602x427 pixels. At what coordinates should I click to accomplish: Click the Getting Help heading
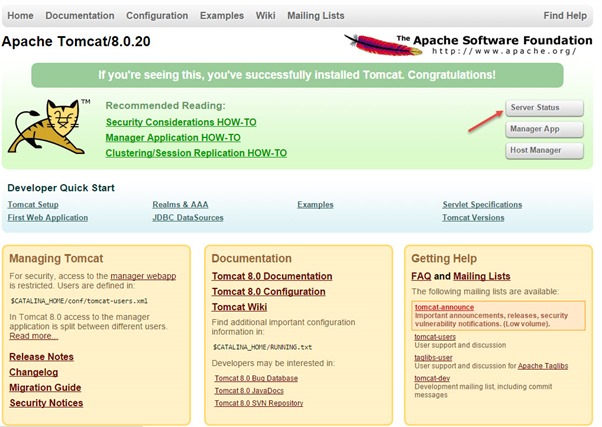(x=444, y=258)
